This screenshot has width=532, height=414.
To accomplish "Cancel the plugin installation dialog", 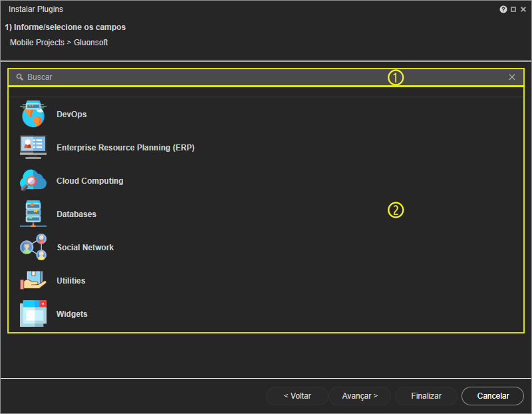I will [493, 396].
